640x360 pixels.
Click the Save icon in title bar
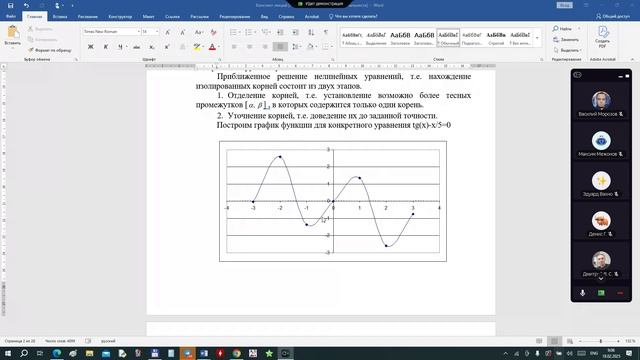coord(11,5)
